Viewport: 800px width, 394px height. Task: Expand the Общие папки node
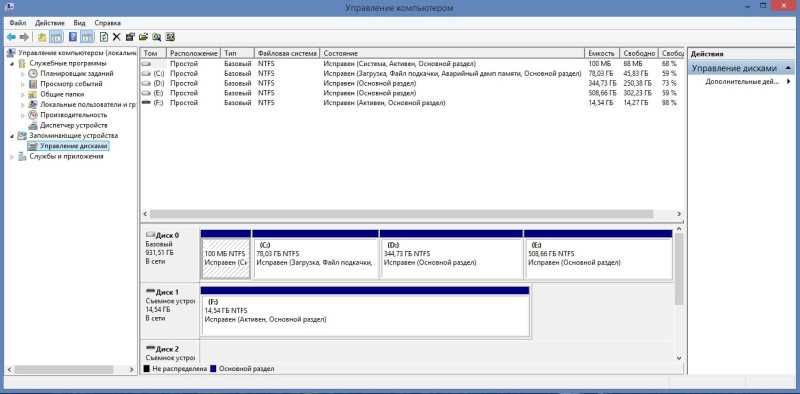coord(22,94)
